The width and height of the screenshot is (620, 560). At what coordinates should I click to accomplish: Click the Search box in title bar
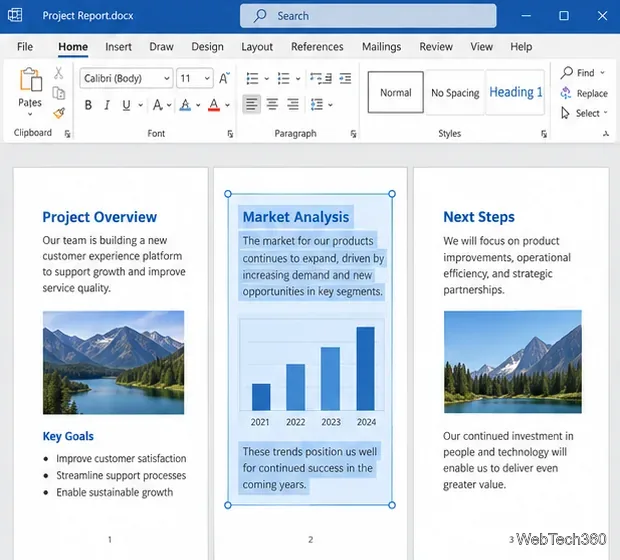click(x=368, y=16)
